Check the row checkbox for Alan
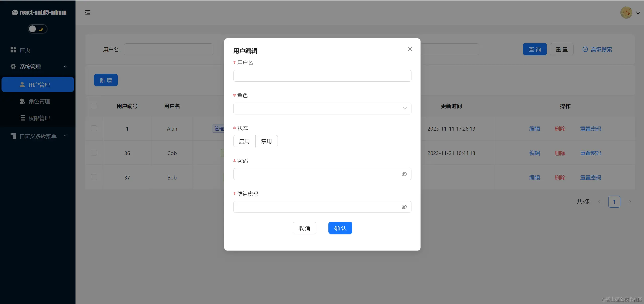The image size is (644, 304). pos(94,128)
